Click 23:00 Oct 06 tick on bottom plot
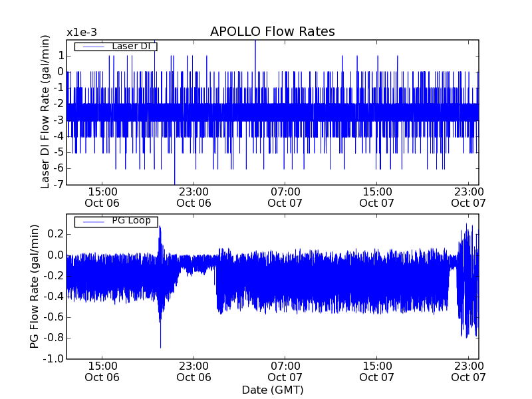 coord(194,371)
